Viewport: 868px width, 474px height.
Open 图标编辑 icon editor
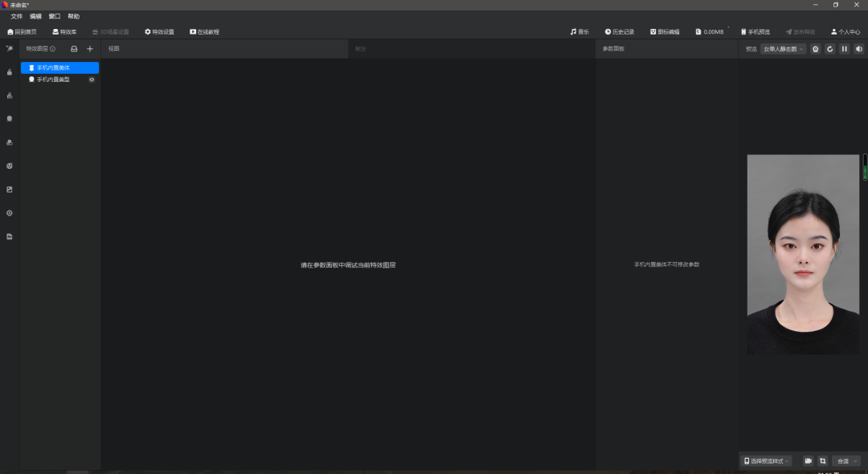664,32
